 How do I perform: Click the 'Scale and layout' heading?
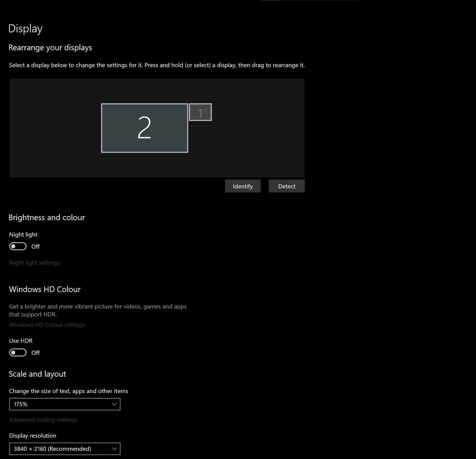pos(37,374)
